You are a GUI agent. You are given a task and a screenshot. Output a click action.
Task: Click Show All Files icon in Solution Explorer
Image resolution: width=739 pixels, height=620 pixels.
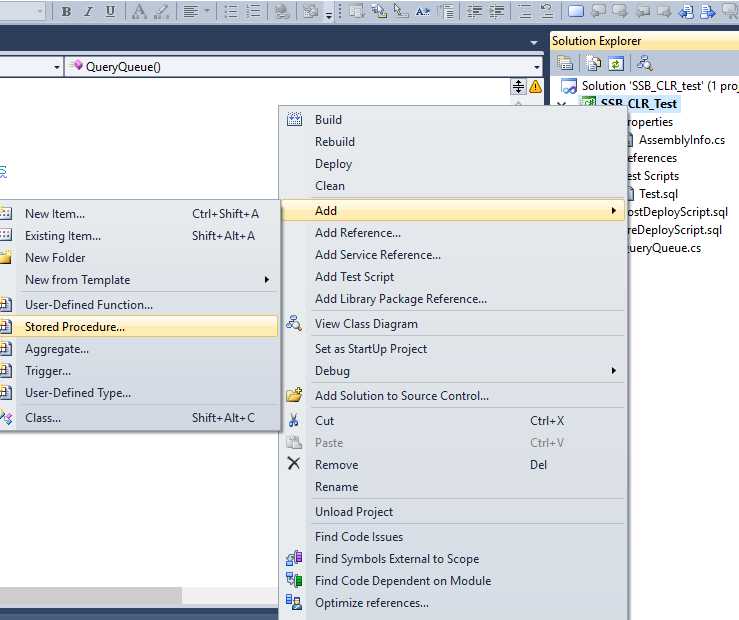click(x=594, y=63)
